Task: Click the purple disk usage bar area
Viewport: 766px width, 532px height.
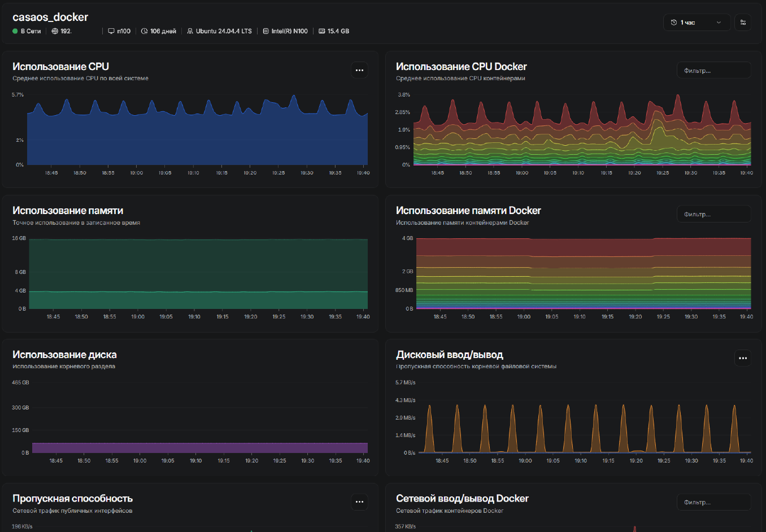Action: [198, 448]
